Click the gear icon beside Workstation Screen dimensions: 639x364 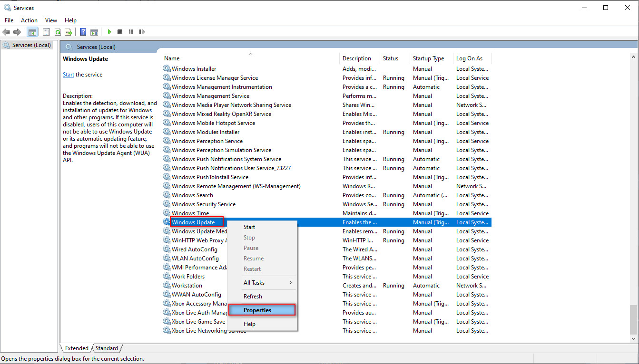[167, 286]
